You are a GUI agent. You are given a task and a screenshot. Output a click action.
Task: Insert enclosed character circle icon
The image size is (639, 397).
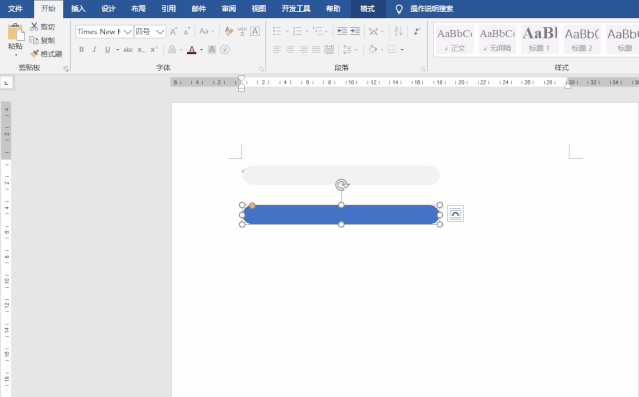(x=225, y=50)
